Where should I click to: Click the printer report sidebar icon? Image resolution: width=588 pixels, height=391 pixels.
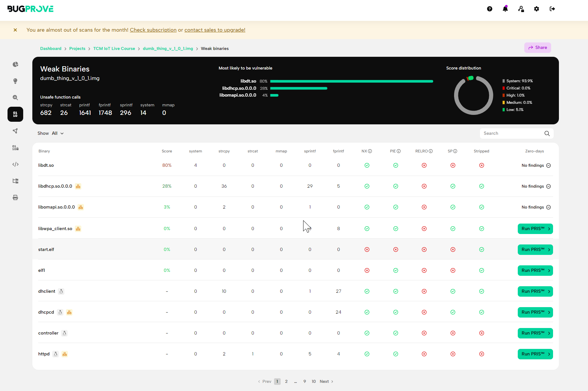tap(15, 197)
